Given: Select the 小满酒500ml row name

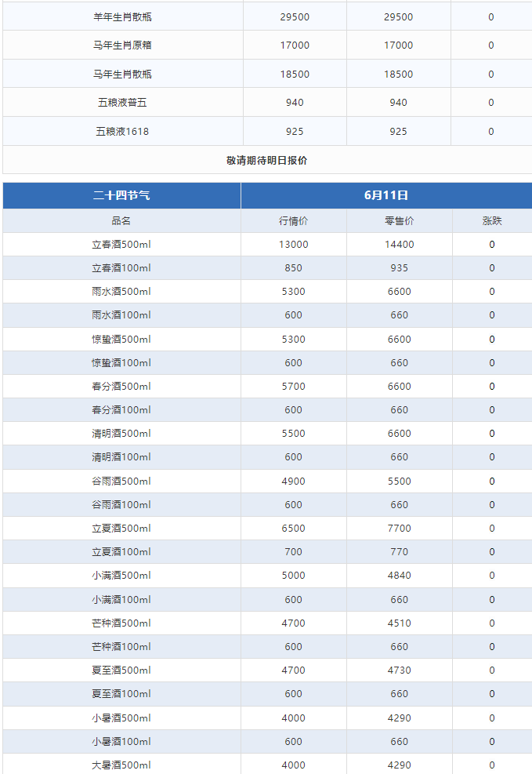Looking at the screenshot, I should [121, 575].
